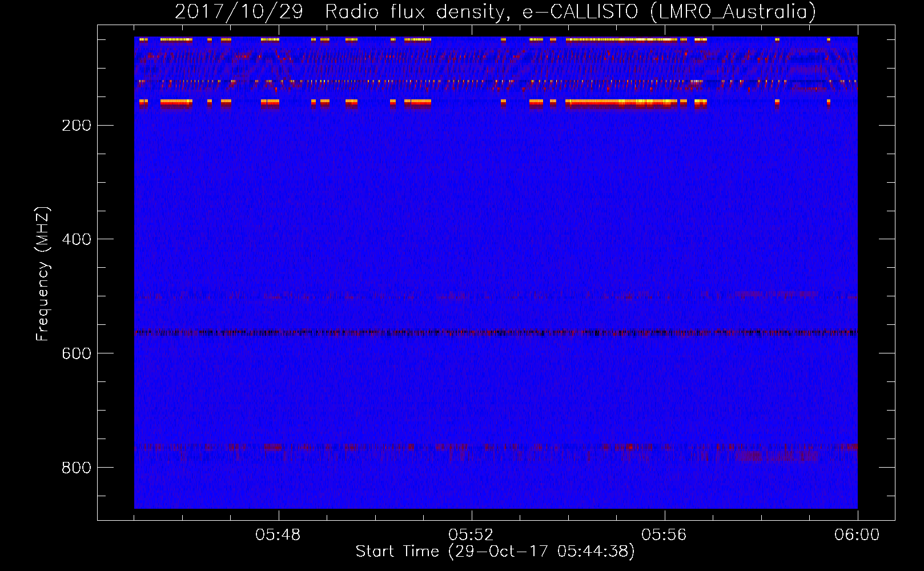Click the 800 frequency tick label

pos(77,468)
